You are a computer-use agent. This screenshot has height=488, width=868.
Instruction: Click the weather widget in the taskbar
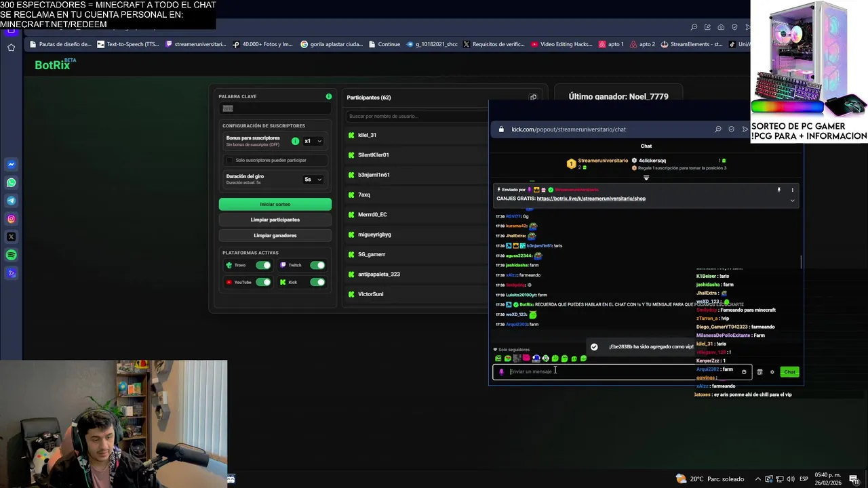click(710, 479)
